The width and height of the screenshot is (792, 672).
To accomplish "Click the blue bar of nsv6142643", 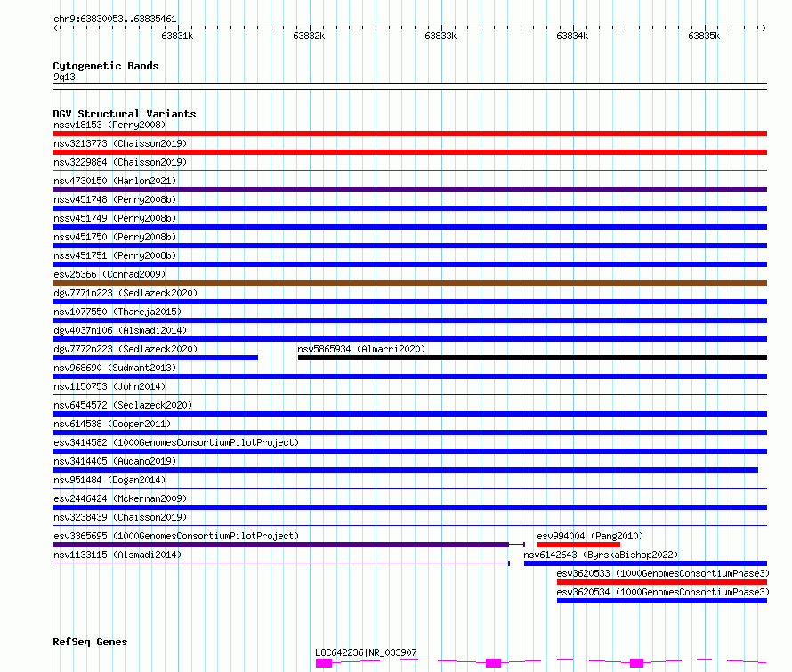I will point(645,563).
